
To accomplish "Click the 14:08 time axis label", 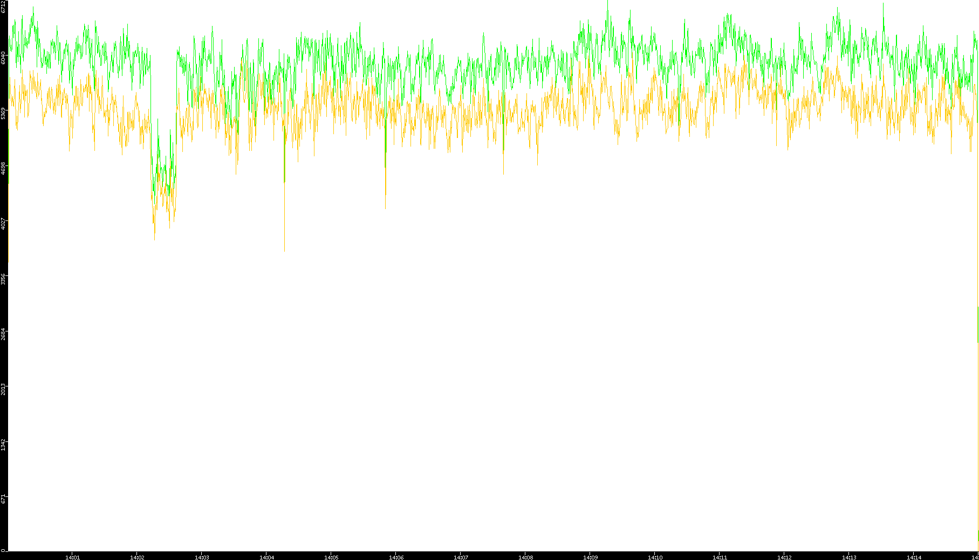I will (x=525, y=557).
